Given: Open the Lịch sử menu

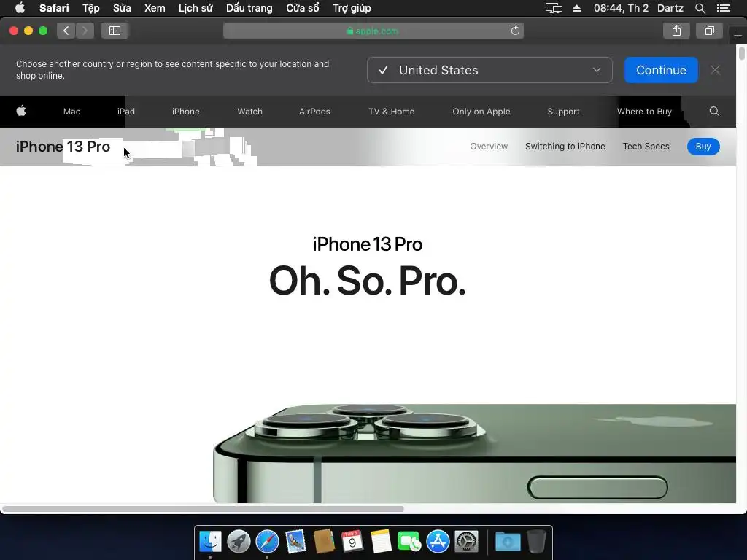Looking at the screenshot, I should [x=196, y=8].
